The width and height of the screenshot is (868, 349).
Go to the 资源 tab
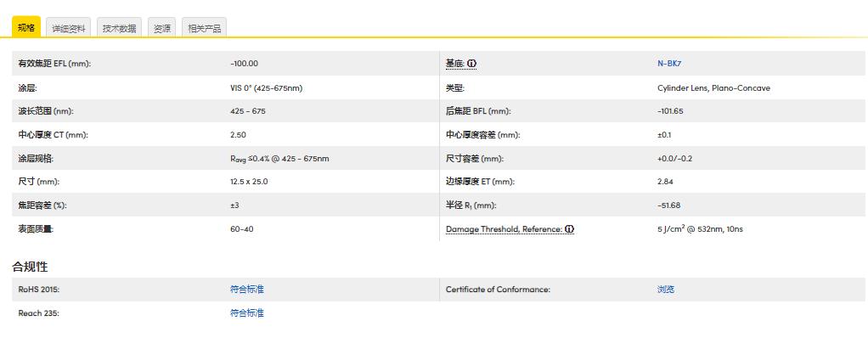click(x=161, y=28)
